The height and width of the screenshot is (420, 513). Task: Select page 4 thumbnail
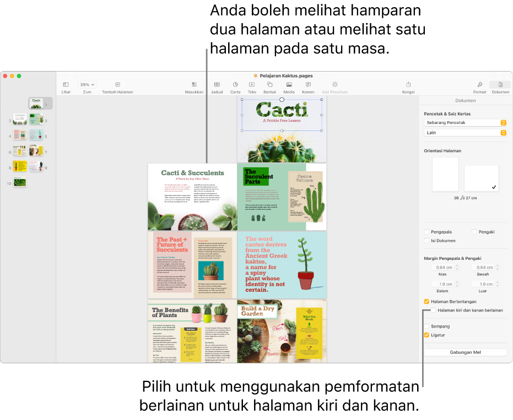tap(20, 135)
